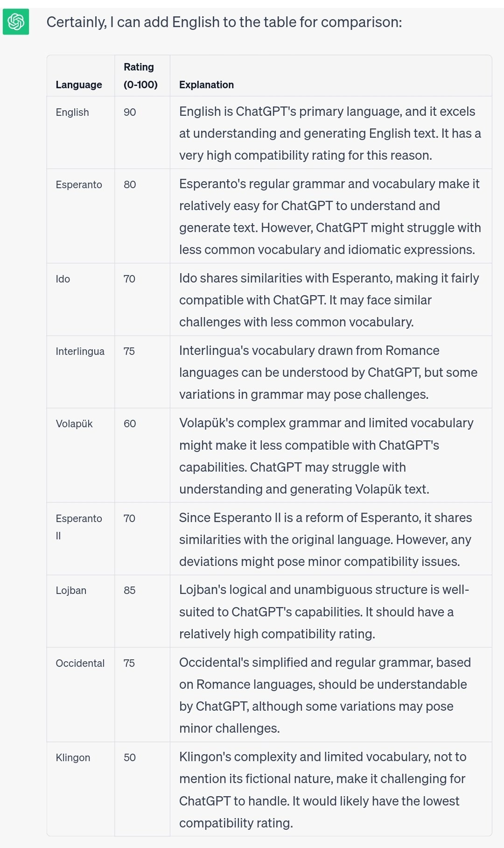Click Volapük's rating value 60

coord(130,424)
